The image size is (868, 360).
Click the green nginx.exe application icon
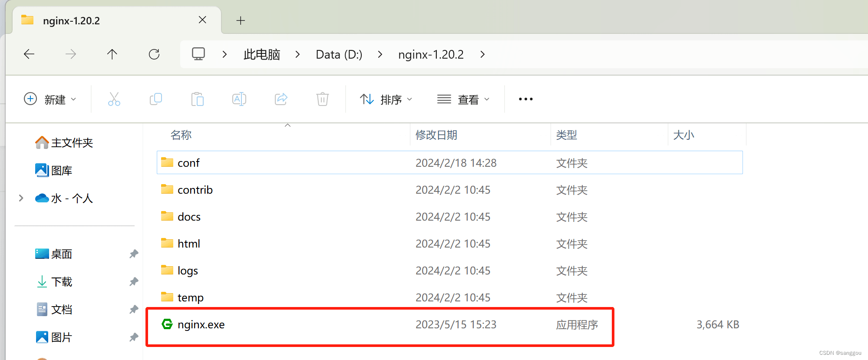point(167,324)
